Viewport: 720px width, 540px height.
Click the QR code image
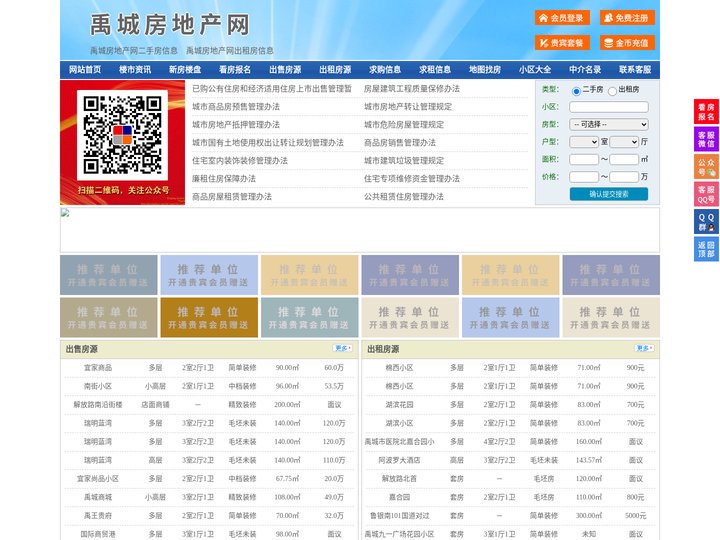[x=122, y=135]
